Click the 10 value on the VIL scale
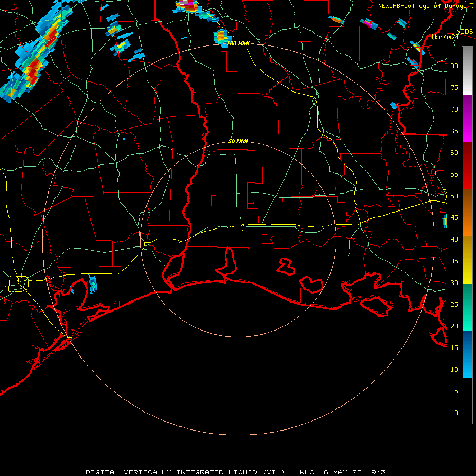Screen dimensions: 476x476 (454, 370)
